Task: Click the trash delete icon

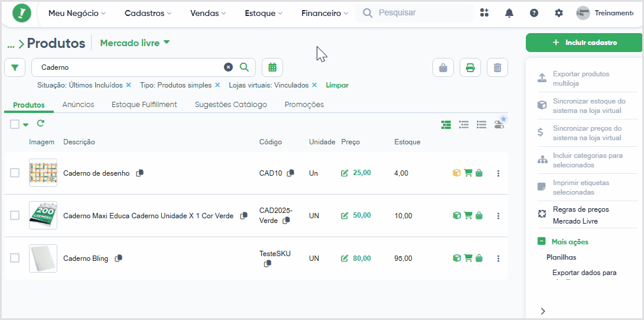Action: 497,67
